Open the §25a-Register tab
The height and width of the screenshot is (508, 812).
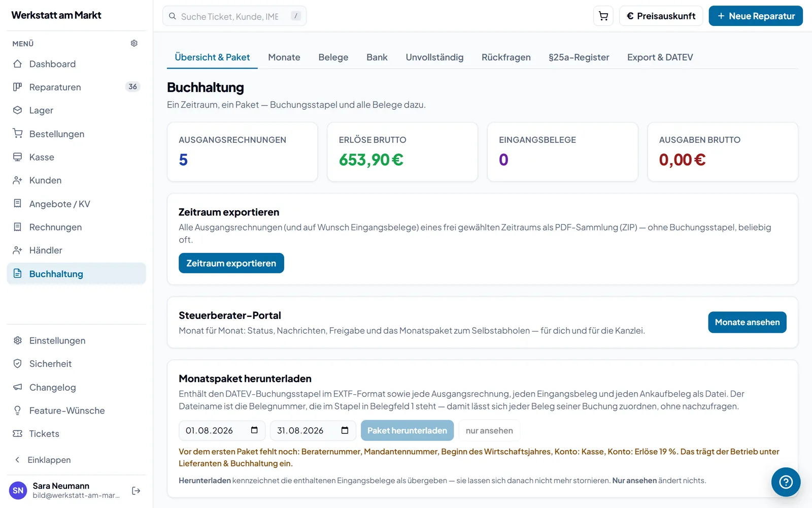579,57
